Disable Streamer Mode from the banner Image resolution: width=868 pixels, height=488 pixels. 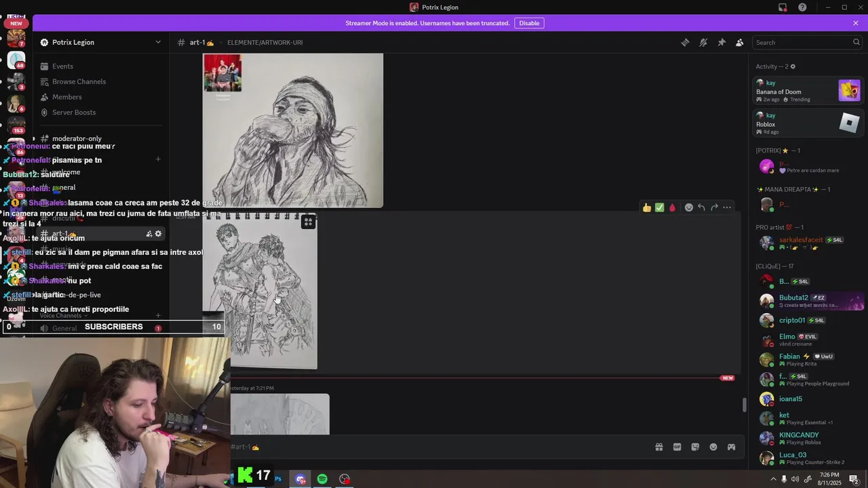(x=529, y=23)
